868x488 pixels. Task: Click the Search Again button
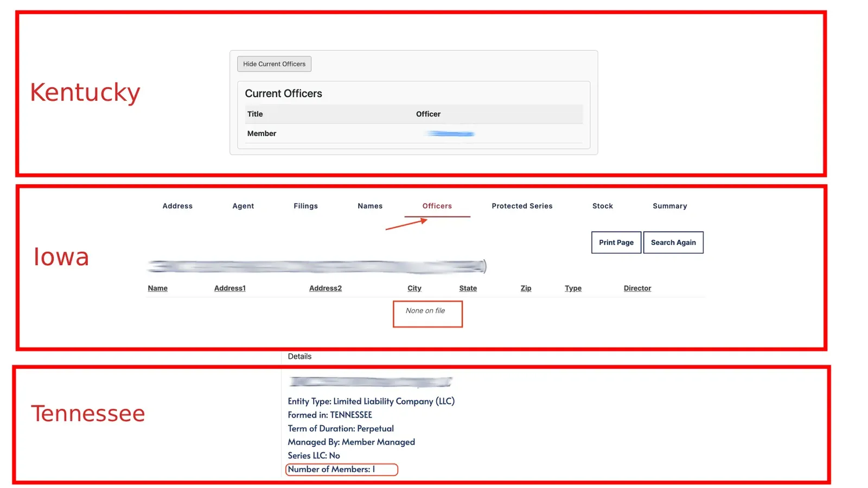click(673, 242)
